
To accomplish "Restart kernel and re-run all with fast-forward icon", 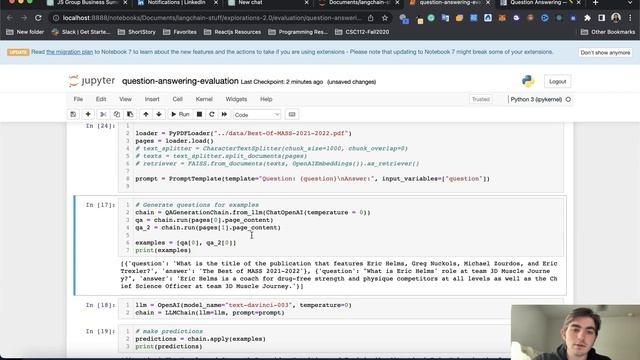I will [224, 115].
